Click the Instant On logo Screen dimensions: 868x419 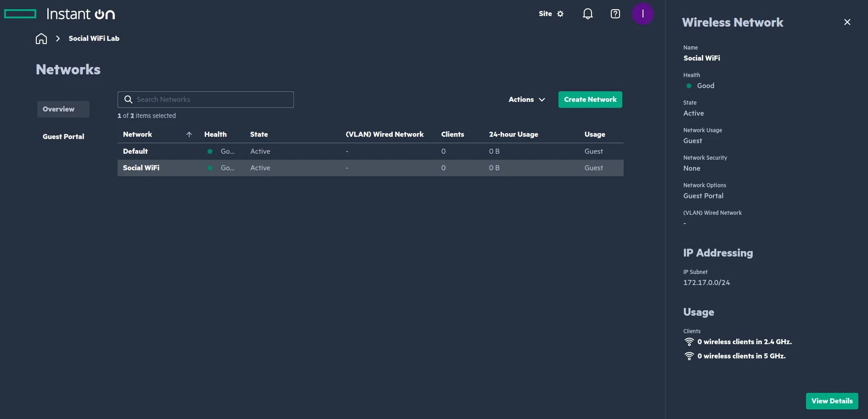tap(60, 14)
